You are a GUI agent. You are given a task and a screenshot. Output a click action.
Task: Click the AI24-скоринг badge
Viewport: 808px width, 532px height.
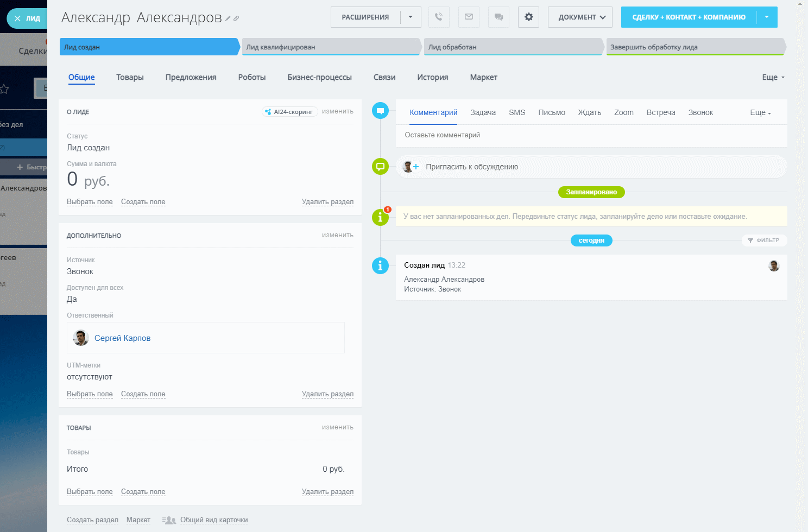point(289,112)
